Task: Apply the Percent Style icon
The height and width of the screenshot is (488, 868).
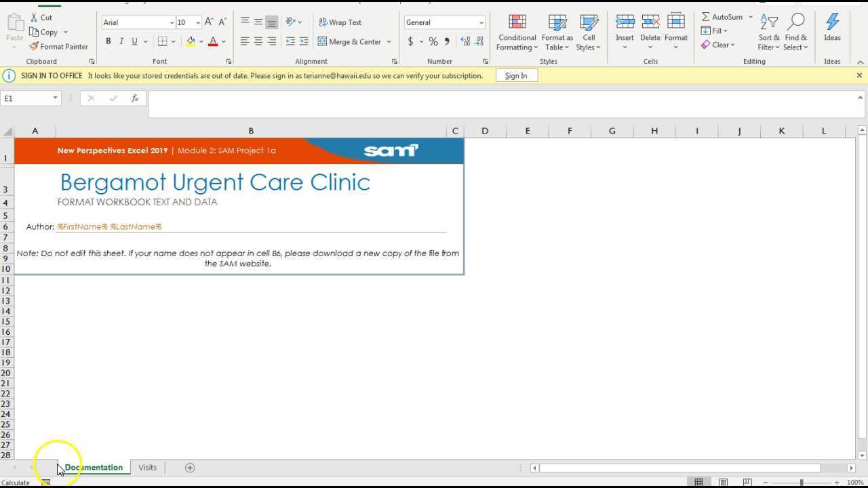Action: pyautogui.click(x=433, y=41)
